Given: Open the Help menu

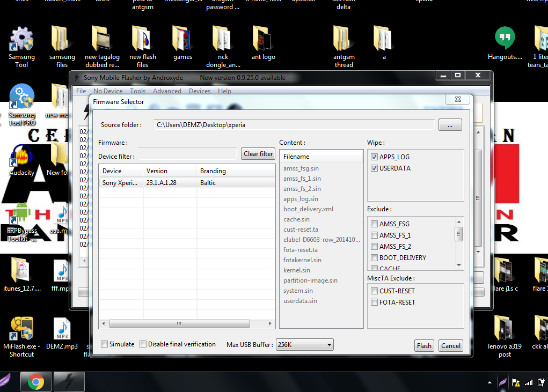Looking at the screenshot, I should click(x=224, y=91).
